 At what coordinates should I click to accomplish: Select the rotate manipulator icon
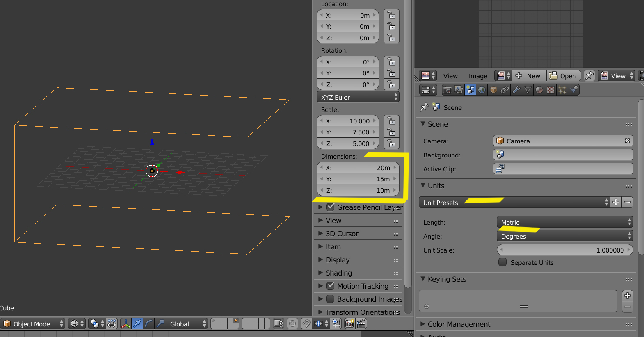click(x=149, y=324)
